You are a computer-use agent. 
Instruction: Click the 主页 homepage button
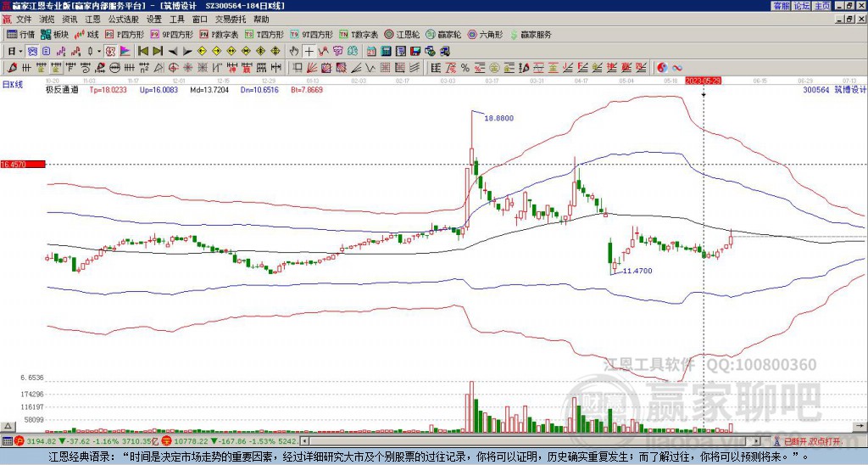(822, 6)
